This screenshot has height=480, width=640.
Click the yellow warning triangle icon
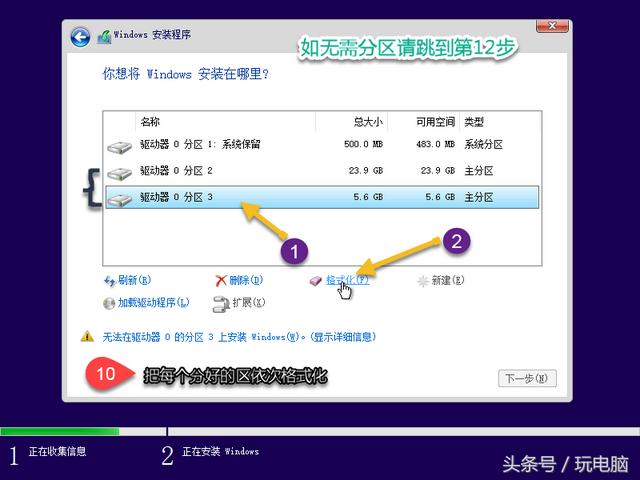[x=87, y=337]
